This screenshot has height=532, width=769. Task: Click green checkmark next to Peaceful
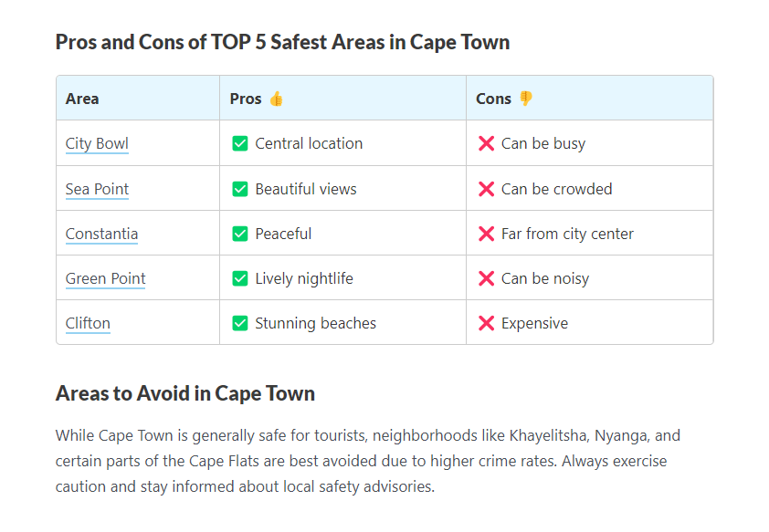pyautogui.click(x=240, y=234)
